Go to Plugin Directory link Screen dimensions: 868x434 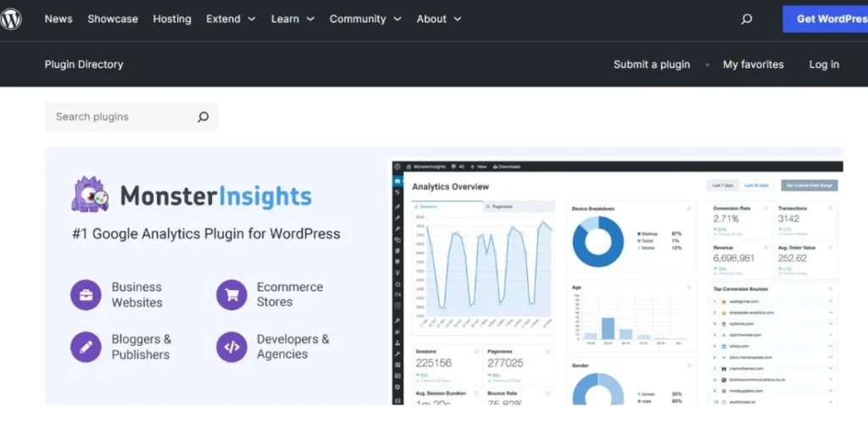click(x=84, y=64)
